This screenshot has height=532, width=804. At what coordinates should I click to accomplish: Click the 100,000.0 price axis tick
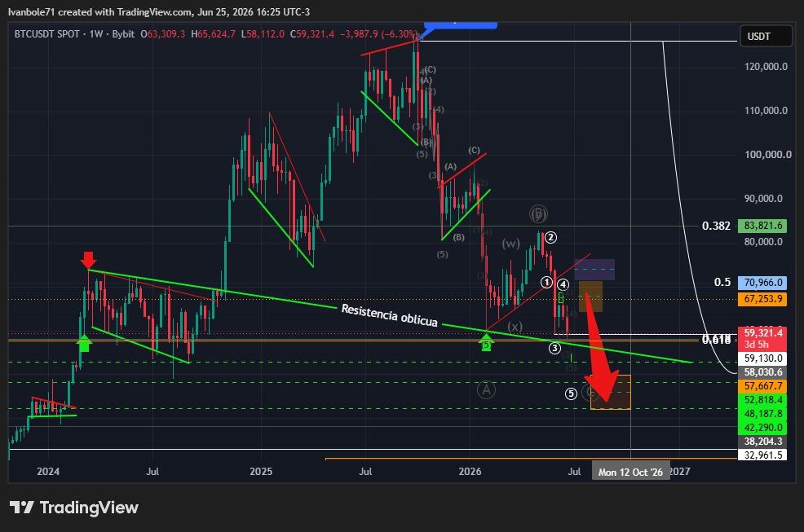click(x=767, y=155)
